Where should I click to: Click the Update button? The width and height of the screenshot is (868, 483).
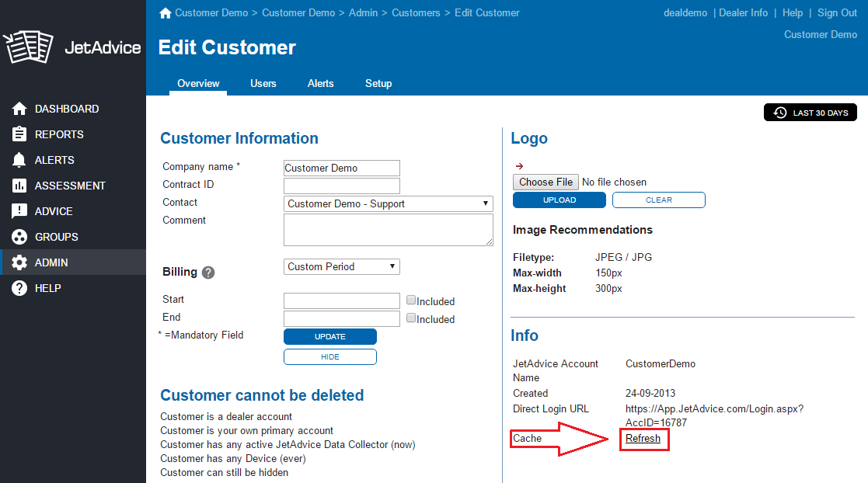point(329,336)
